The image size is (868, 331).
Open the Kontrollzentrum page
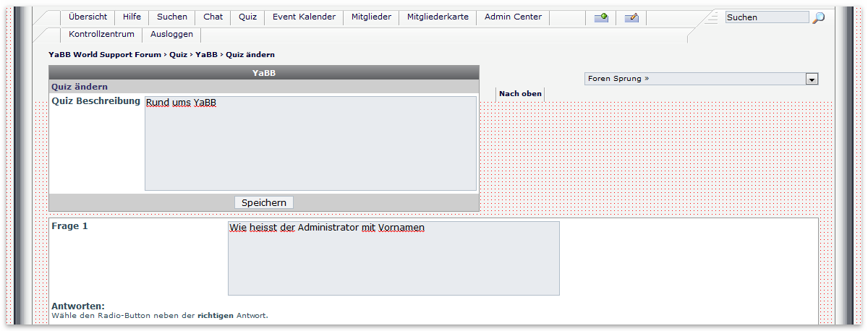[x=101, y=34]
